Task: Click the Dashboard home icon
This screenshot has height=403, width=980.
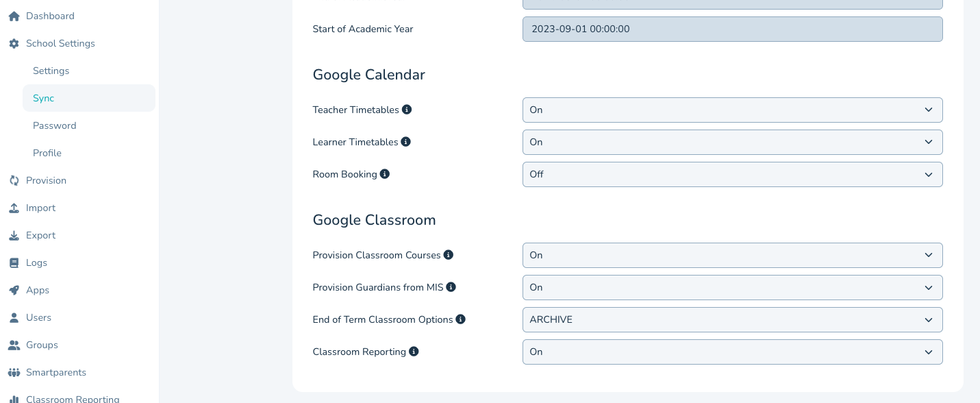Action: [x=14, y=16]
